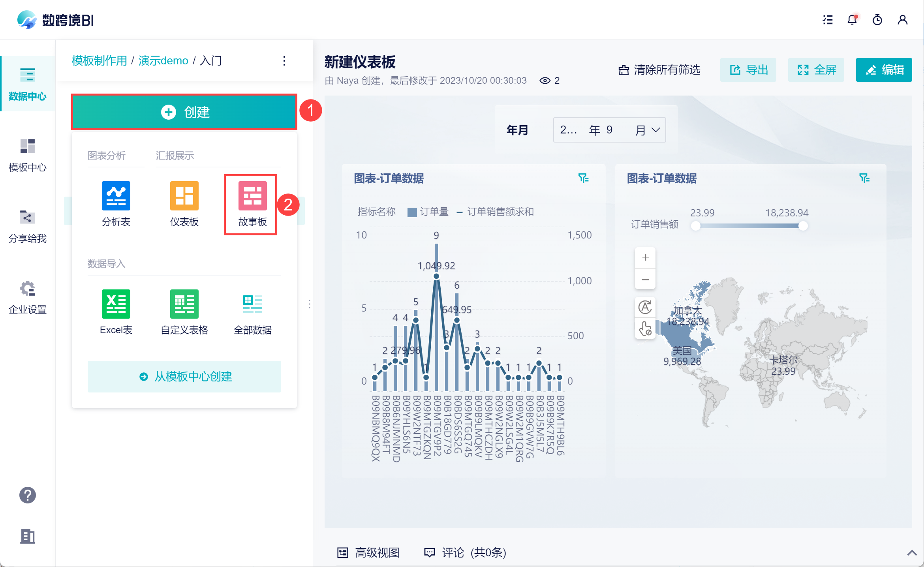Choose the 仪表板 dashboard icon
Viewport: 924px width, 567px height.
184,196
